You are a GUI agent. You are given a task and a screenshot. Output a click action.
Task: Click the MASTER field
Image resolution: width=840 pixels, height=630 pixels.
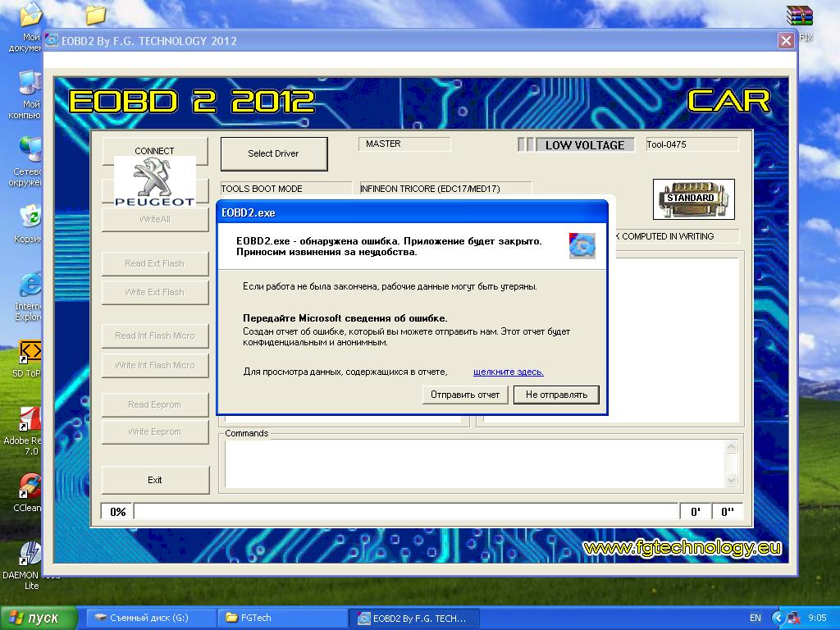coord(404,144)
